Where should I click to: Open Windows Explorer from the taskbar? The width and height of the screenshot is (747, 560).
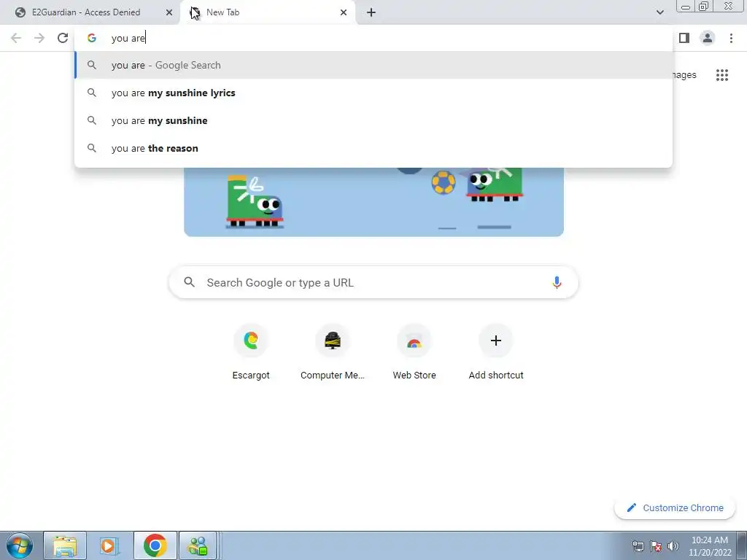[65, 545]
